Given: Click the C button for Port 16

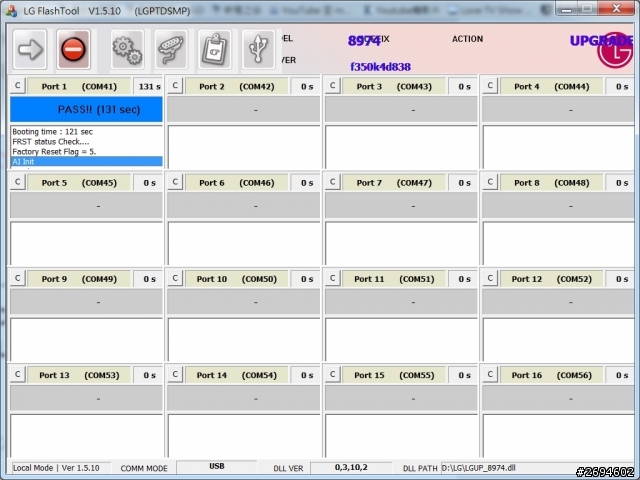Looking at the screenshot, I should 490,374.
